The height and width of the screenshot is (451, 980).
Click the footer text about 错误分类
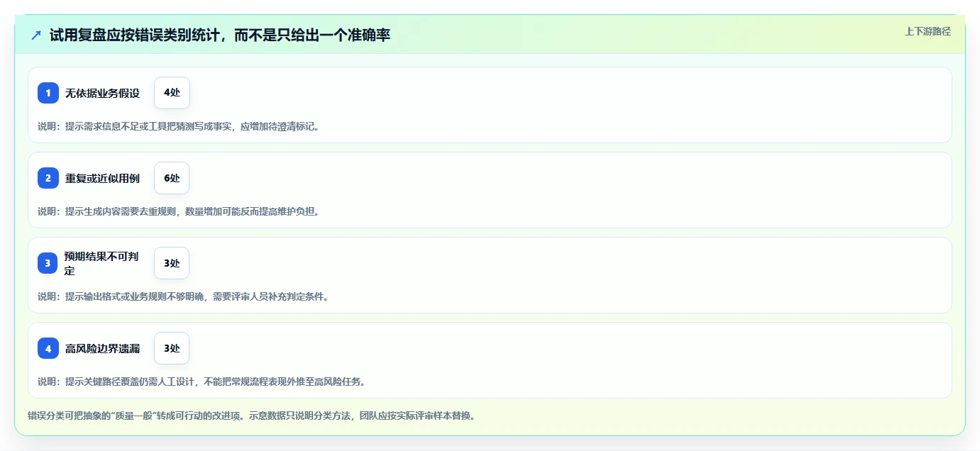point(252,416)
